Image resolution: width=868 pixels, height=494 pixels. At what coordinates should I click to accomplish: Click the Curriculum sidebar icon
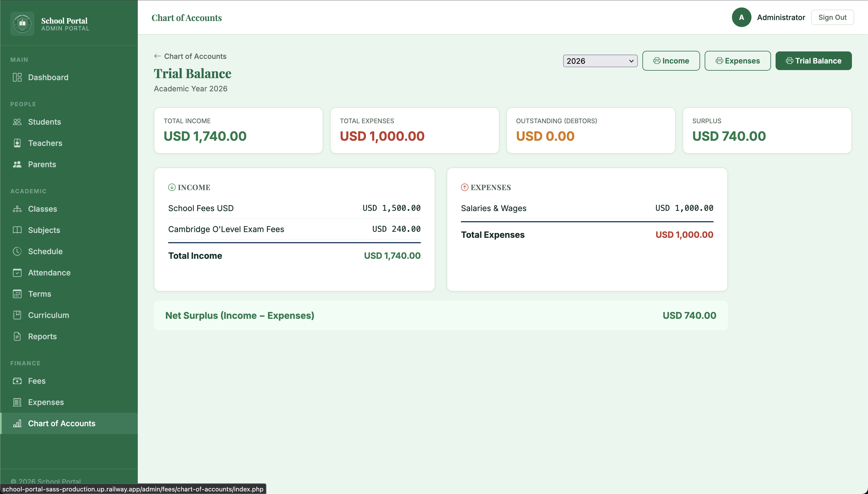click(x=17, y=315)
